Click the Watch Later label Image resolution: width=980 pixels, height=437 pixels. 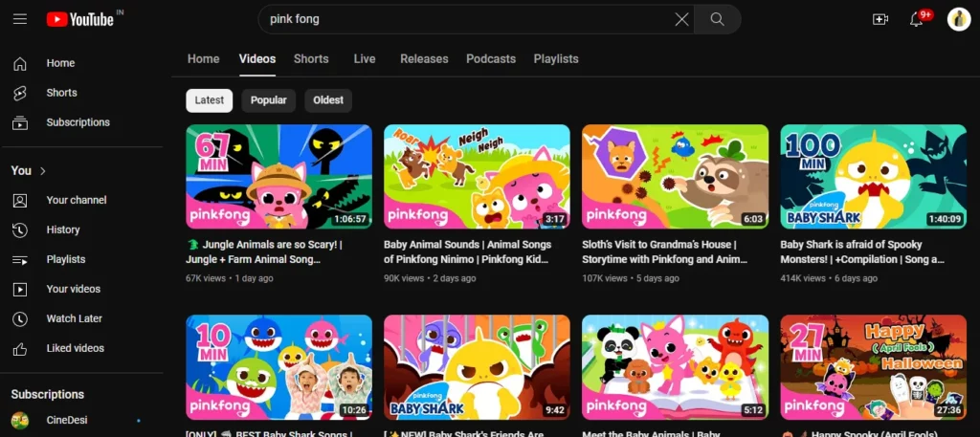75,319
